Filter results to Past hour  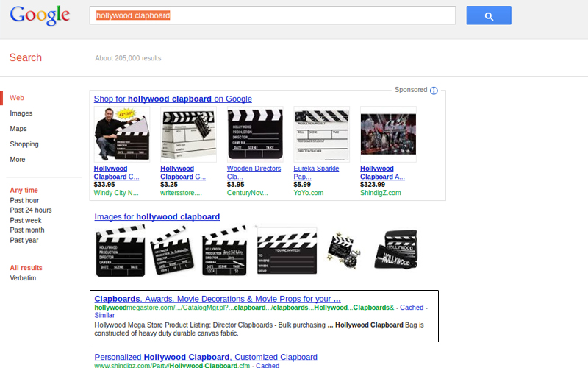click(x=24, y=200)
